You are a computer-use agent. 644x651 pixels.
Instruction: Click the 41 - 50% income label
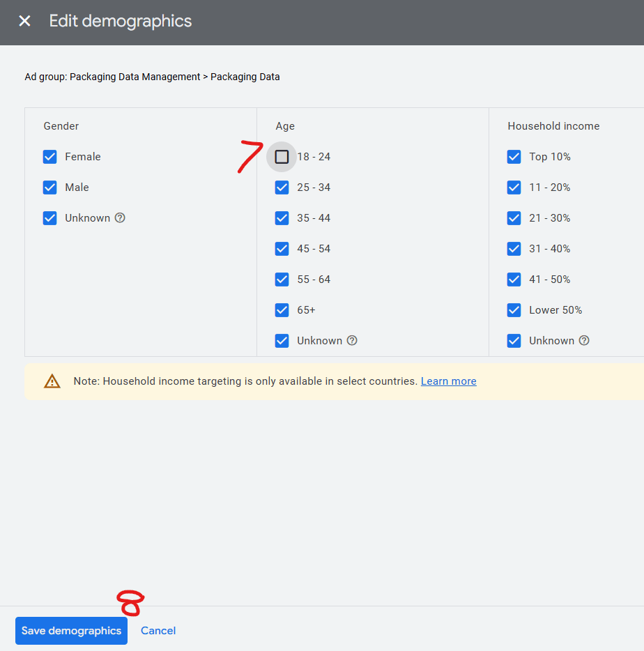pyautogui.click(x=549, y=279)
